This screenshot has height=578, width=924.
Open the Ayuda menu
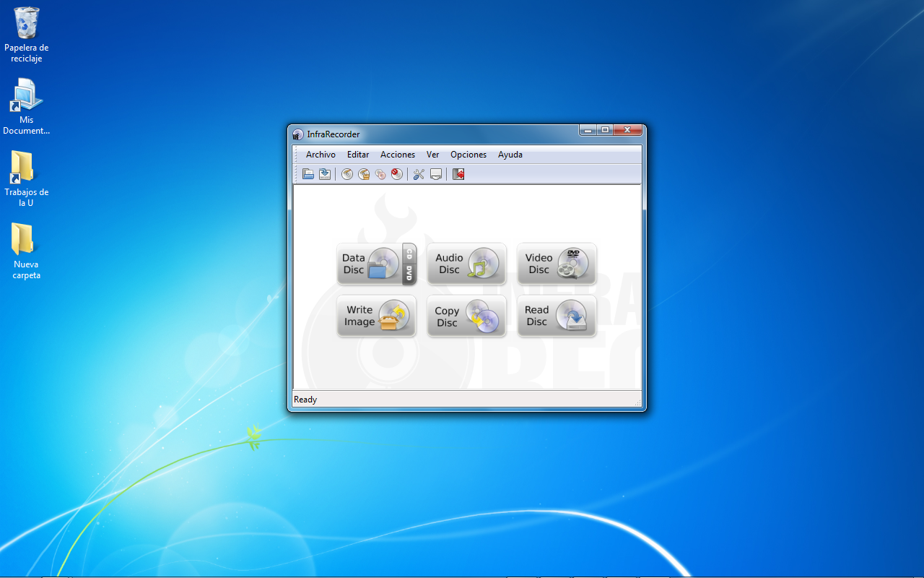tap(510, 154)
